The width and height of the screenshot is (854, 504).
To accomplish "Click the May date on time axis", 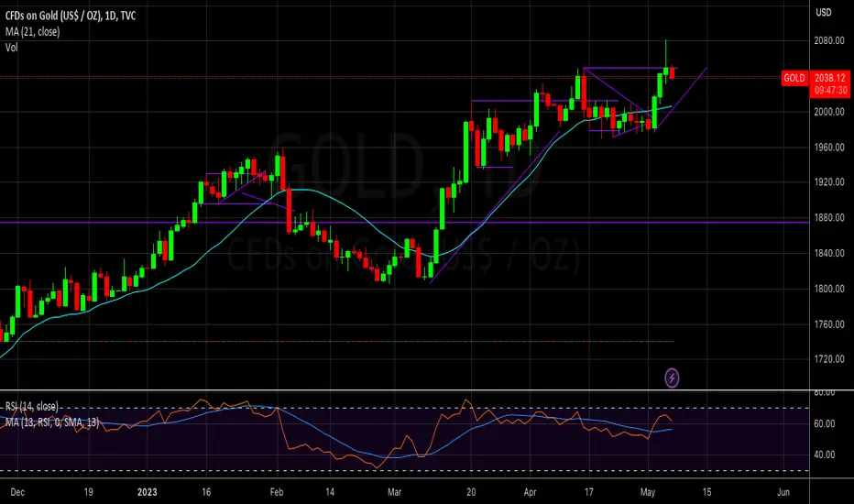I will pos(648,492).
